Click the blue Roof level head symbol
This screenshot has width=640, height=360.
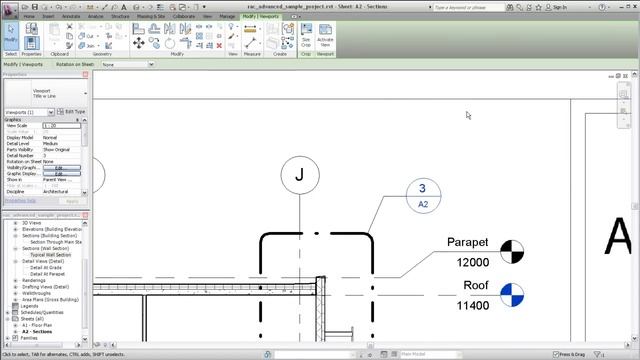point(512,295)
